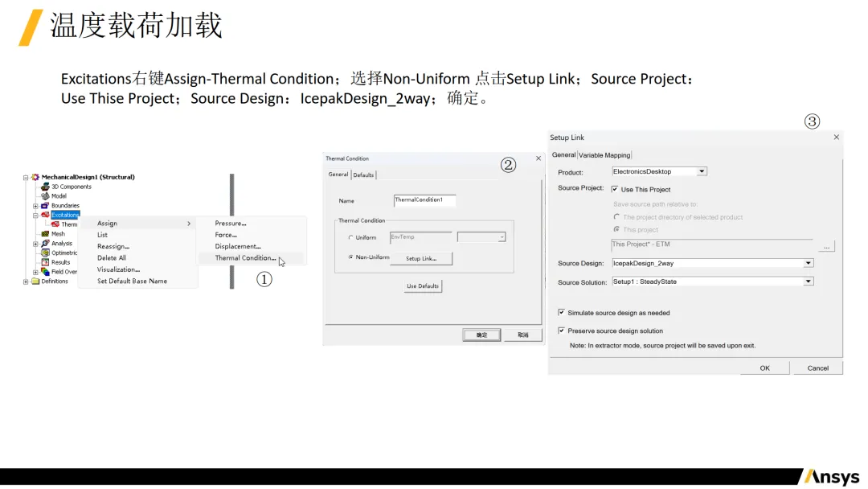868x489 pixels.
Task: Close the Thermal Condition dialog
Action: (538, 158)
